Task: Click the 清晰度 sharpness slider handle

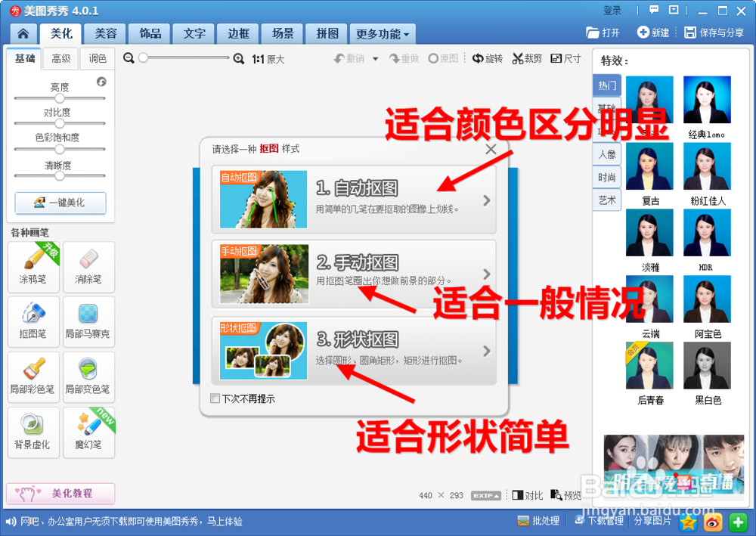Action: 59,175
